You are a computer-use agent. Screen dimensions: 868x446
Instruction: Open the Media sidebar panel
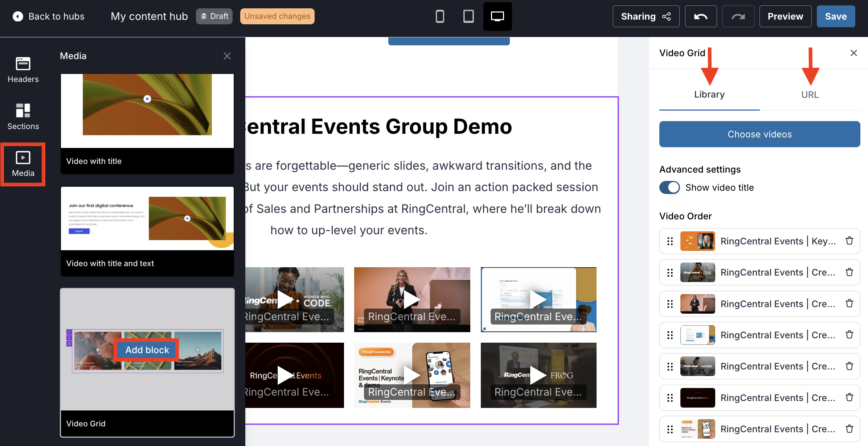pos(23,164)
